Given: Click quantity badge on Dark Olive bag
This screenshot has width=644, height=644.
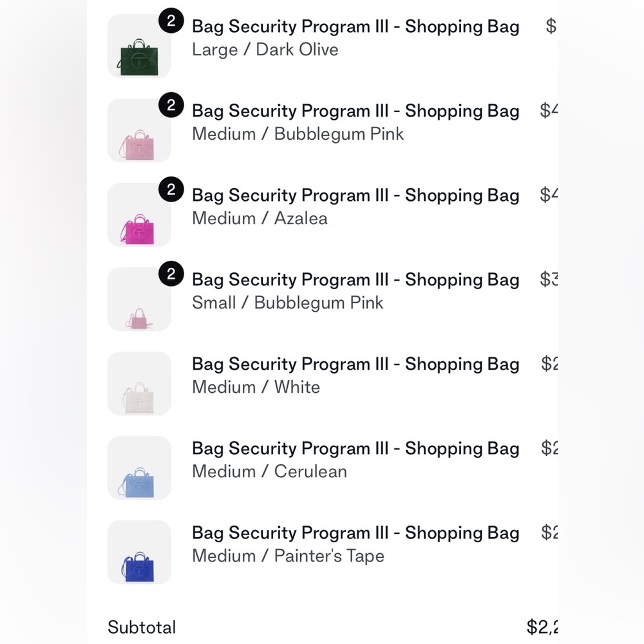Looking at the screenshot, I should 171,21.
